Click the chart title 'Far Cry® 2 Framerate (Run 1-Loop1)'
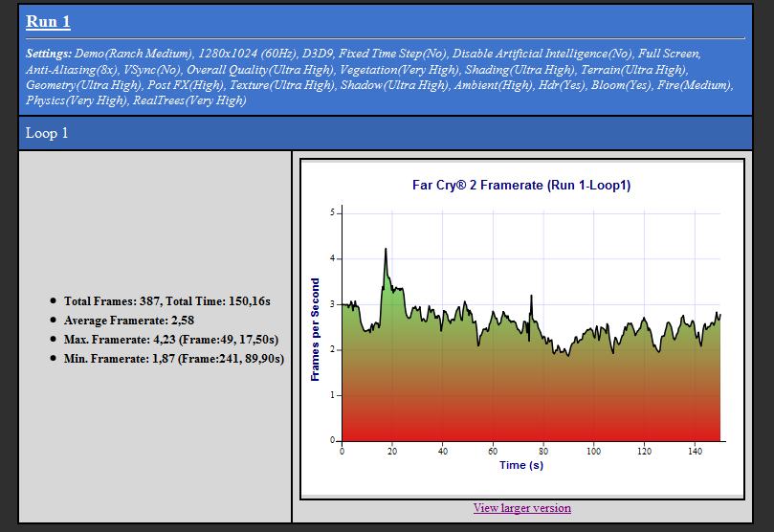The image size is (774, 532). click(521, 185)
